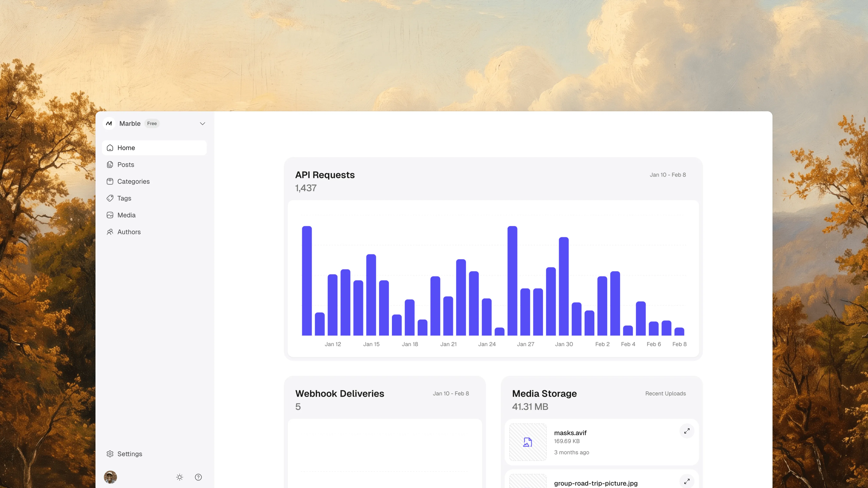
Task: Open the help question mark icon
Action: (199, 477)
